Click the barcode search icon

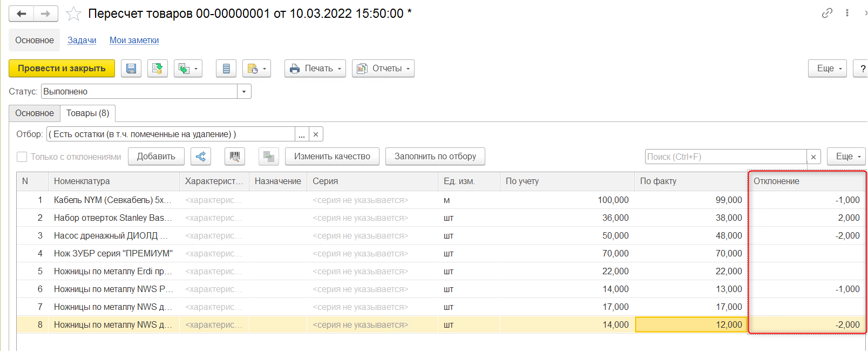click(x=235, y=157)
